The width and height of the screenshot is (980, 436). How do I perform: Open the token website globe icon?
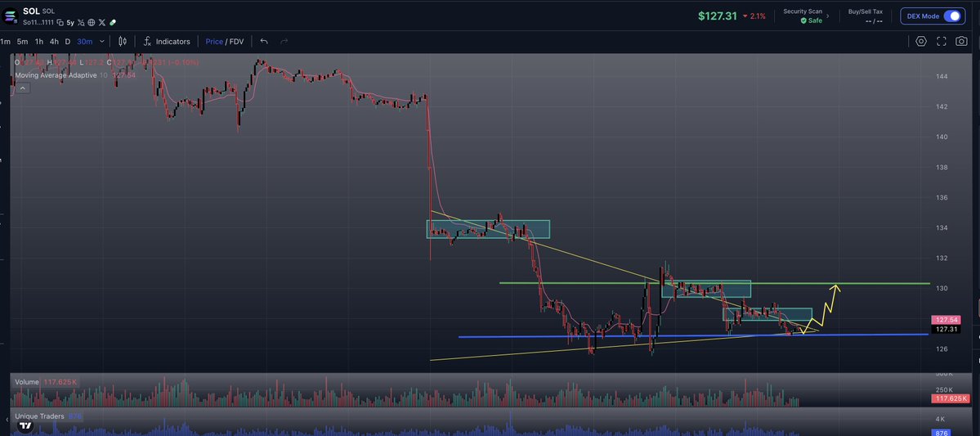point(92,23)
